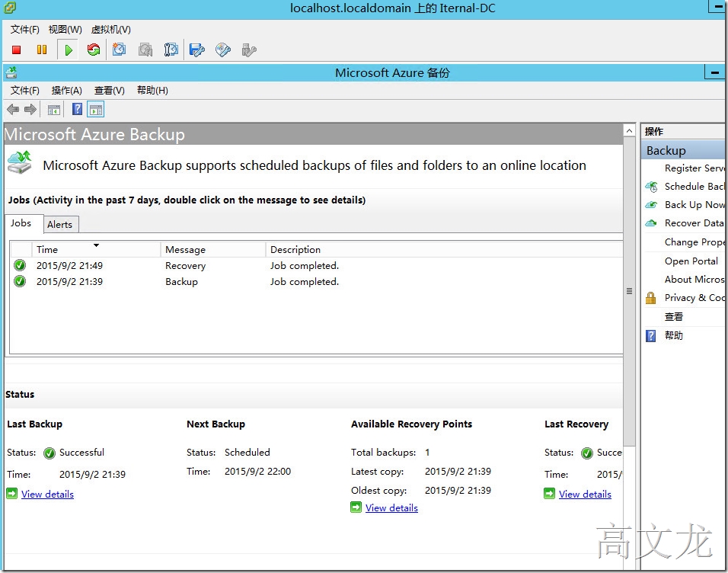Click Change Properties action
This screenshot has height=573, width=728.
(694, 242)
